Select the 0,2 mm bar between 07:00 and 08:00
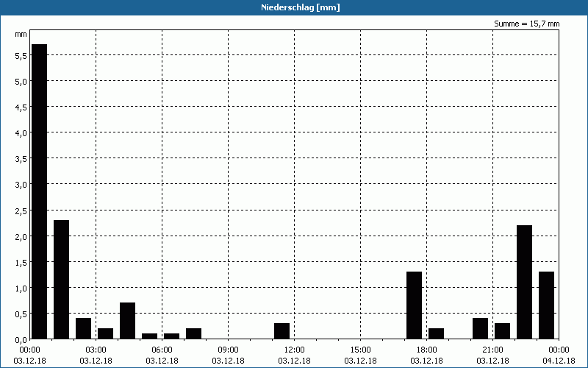This screenshot has width=588, height=368. [193, 333]
